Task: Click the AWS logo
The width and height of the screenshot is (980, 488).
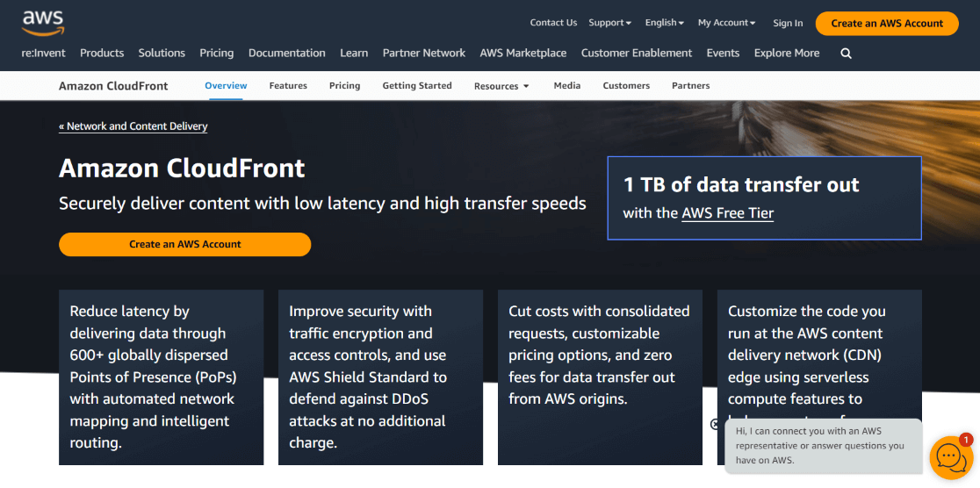Action: point(42,23)
